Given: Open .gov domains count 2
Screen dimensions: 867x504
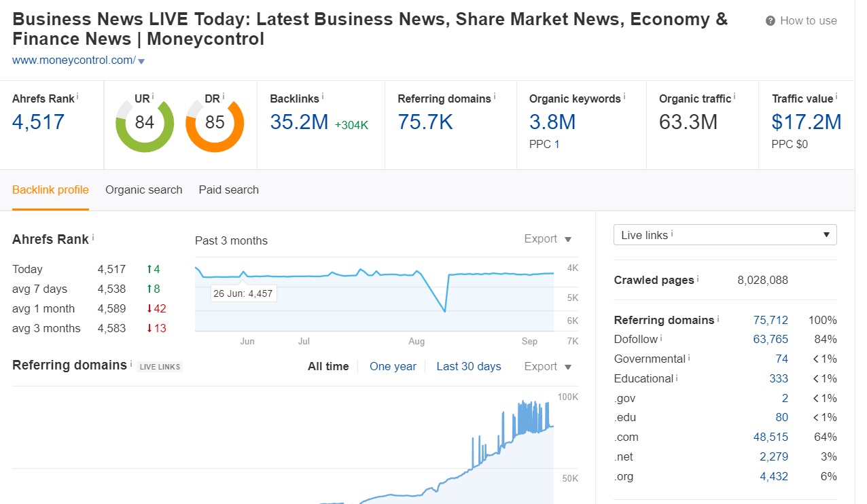Looking at the screenshot, I should point(785,398).
